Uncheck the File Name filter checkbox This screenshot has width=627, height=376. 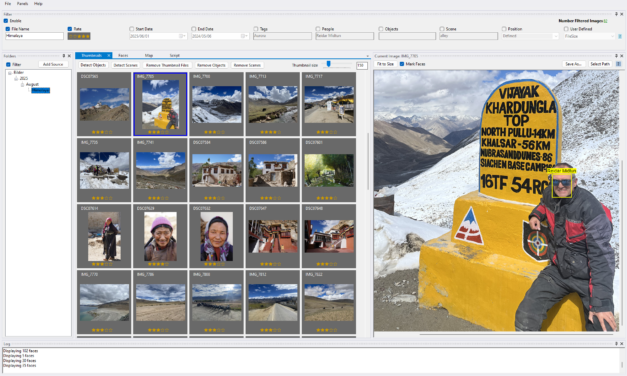click(8, 29)
